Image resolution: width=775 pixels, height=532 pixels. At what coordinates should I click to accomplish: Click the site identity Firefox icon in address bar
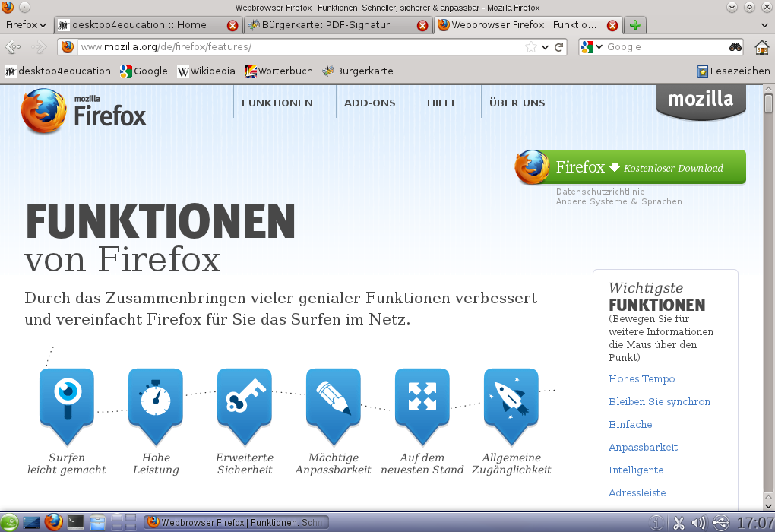click(x=68, y=47)
